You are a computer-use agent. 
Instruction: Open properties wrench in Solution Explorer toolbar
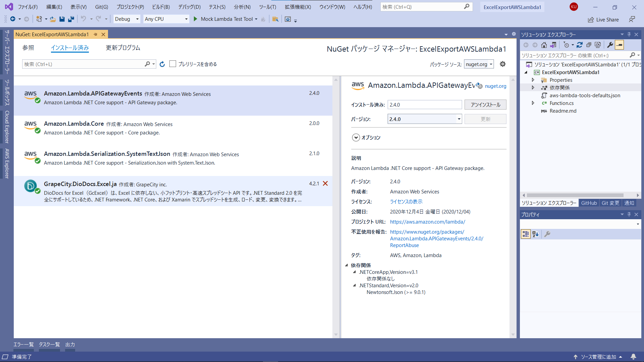click(610, 45)
